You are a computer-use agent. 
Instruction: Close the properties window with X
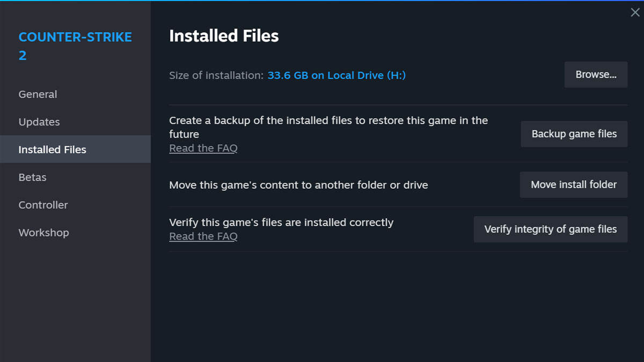635,13
